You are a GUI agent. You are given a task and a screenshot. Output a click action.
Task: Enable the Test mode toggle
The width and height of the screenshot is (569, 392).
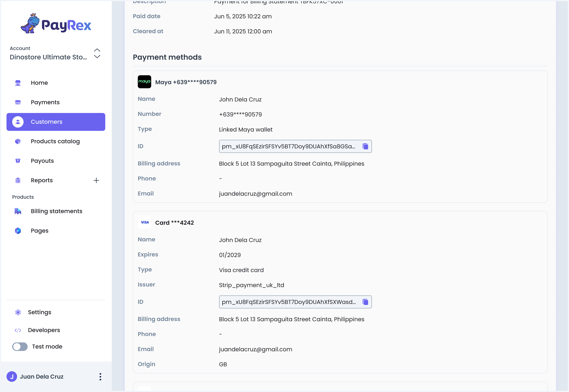tap(20, 347)
